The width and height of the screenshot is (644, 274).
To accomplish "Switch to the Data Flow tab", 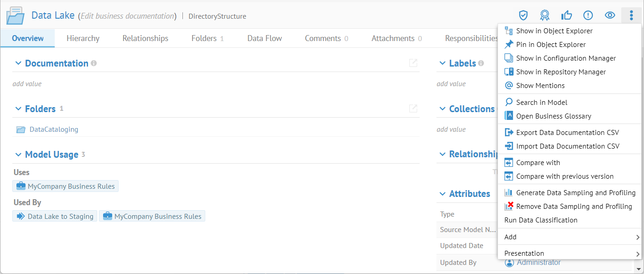I will point(265,38).
